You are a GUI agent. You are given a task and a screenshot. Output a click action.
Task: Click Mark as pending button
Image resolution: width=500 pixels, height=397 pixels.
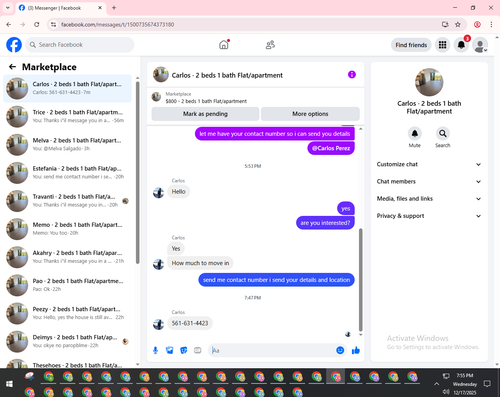pos(205,114)
